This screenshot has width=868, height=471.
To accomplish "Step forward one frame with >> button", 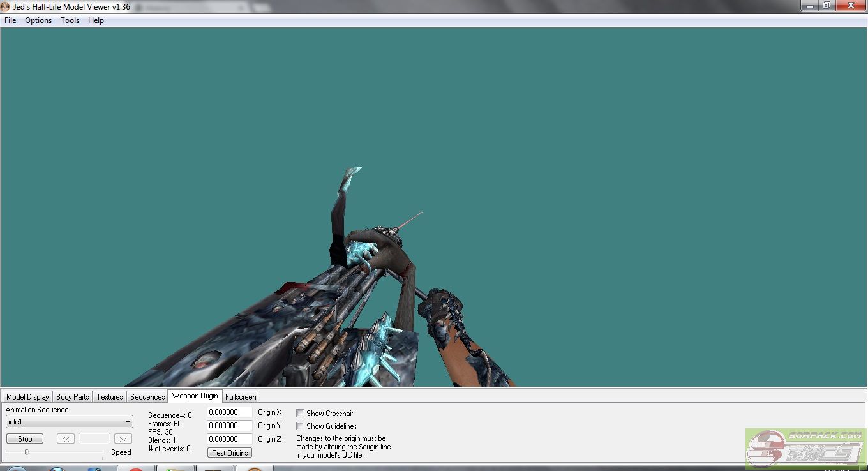I will point(123,439).
